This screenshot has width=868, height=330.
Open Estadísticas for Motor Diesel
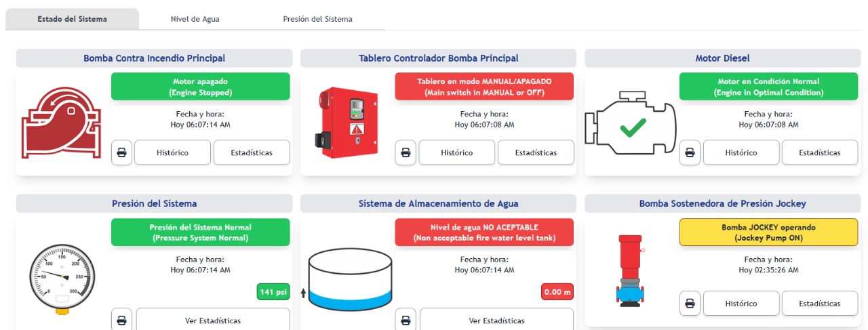(x=820, y=152)
